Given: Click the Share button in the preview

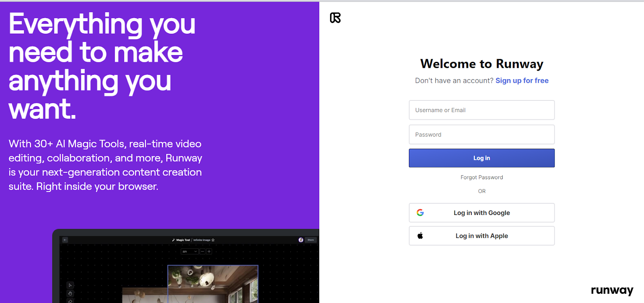Looking at the screenshot, I should coord(311,240).
